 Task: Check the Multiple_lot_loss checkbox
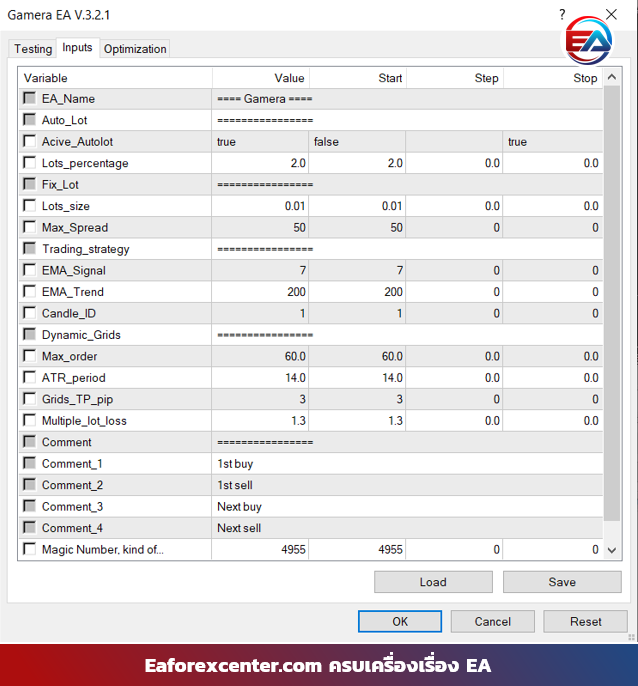29,421
